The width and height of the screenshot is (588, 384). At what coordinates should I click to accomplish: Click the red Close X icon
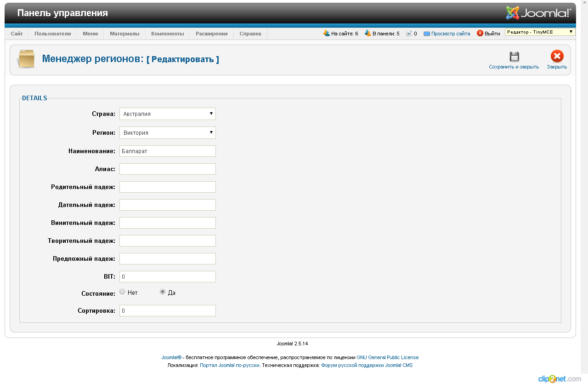pyautogui.click(x=557, y=57)
